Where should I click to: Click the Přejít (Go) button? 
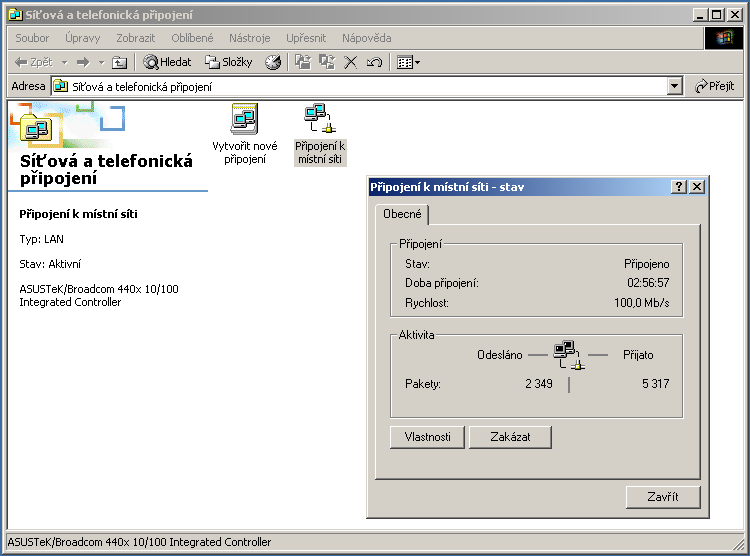click(714, 87)
